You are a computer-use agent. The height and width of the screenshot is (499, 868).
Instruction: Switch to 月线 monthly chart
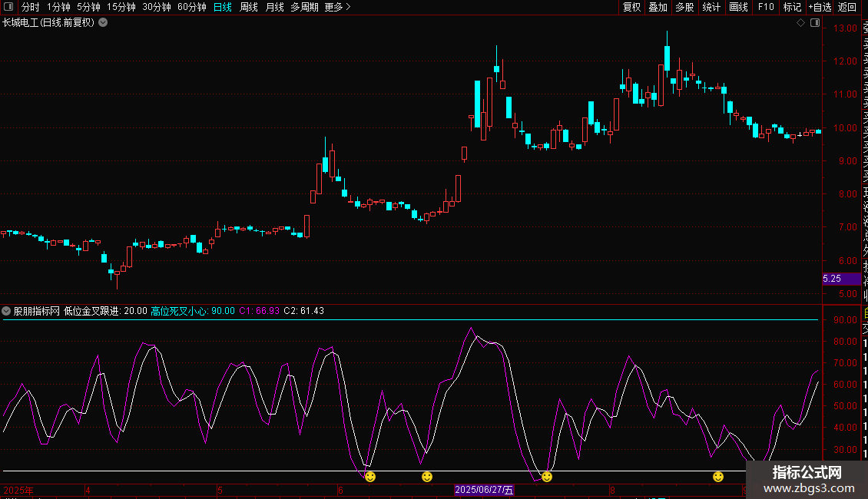(x=274, y=7)
